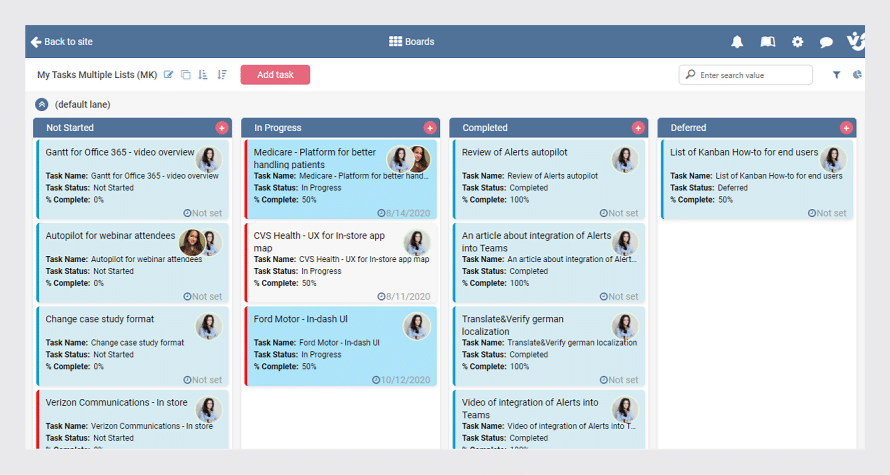This screenshot has height=475, width=890.
Task: Click the Add task button
Action: coord(275,74)
